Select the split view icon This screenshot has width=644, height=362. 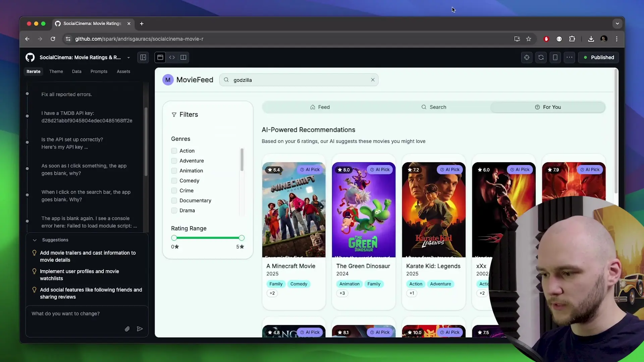tap(183, 57)
